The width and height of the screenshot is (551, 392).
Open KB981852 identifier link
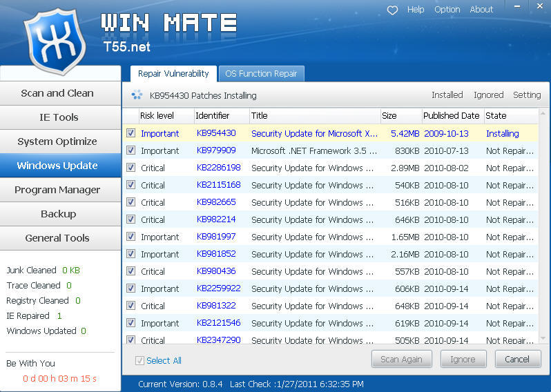pyautogui.click(x=216, y=253)
